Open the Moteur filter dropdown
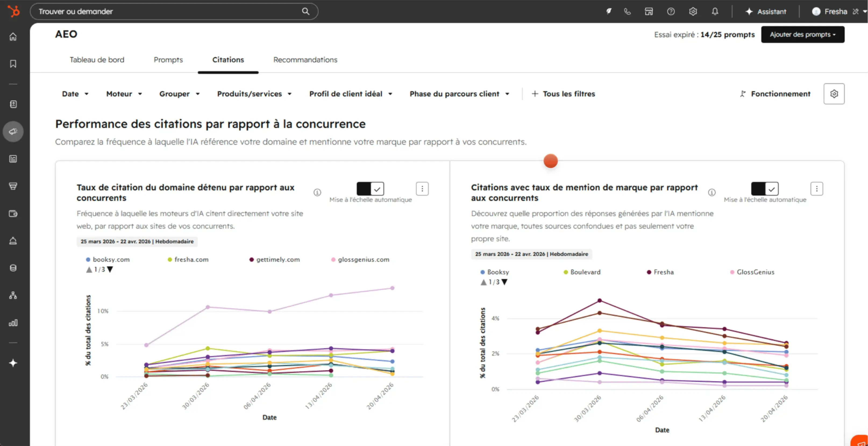868x446 pixels. (x=124, y=94)
